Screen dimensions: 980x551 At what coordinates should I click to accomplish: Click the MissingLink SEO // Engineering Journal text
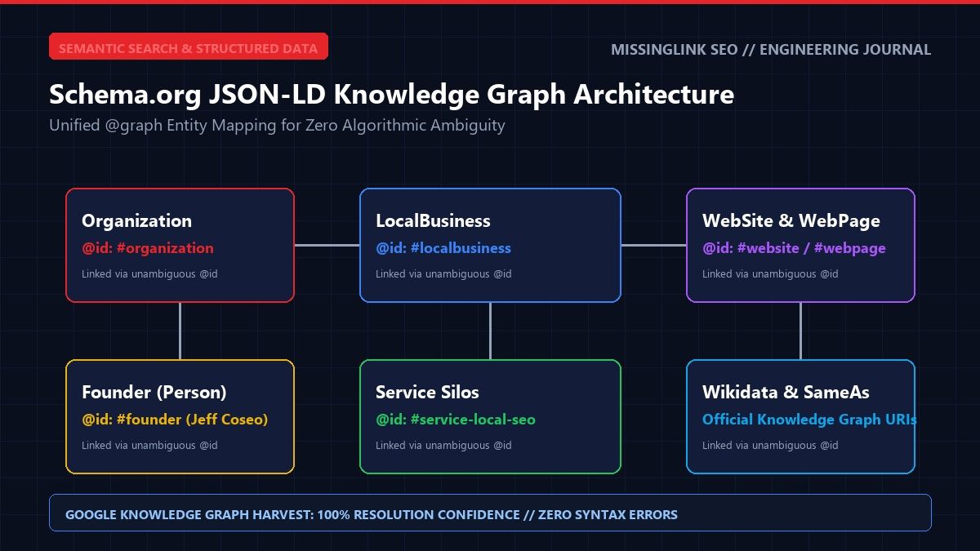pyautogui.click(x=771, y=50)
